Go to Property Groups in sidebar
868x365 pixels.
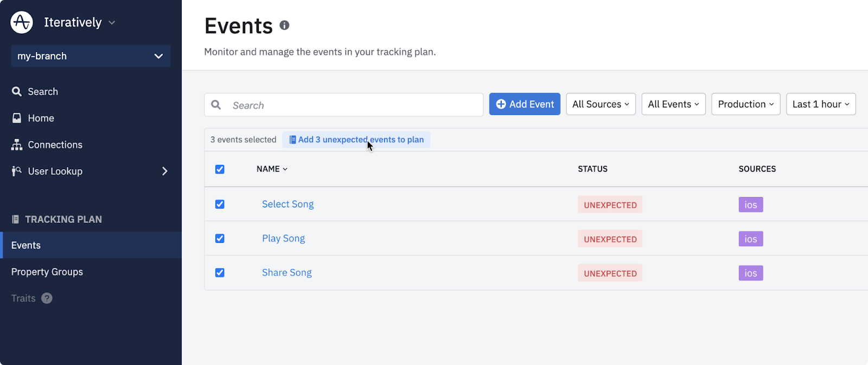click(x=47, y=272)
